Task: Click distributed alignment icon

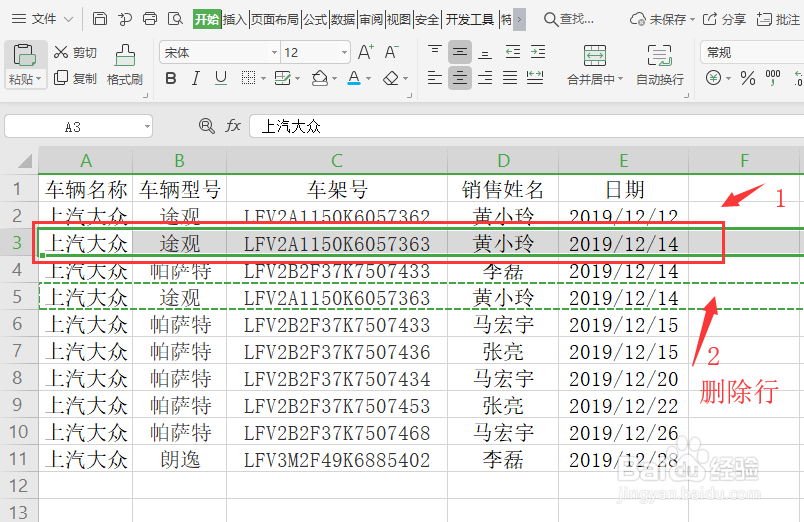Action: point(535,78)
